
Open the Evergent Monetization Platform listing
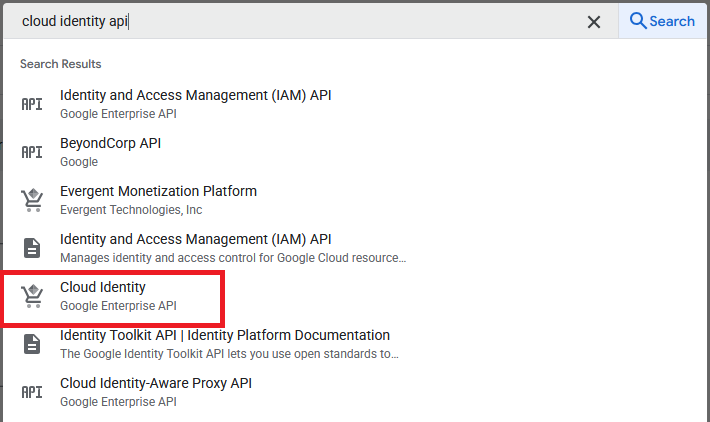pos(158,191)
